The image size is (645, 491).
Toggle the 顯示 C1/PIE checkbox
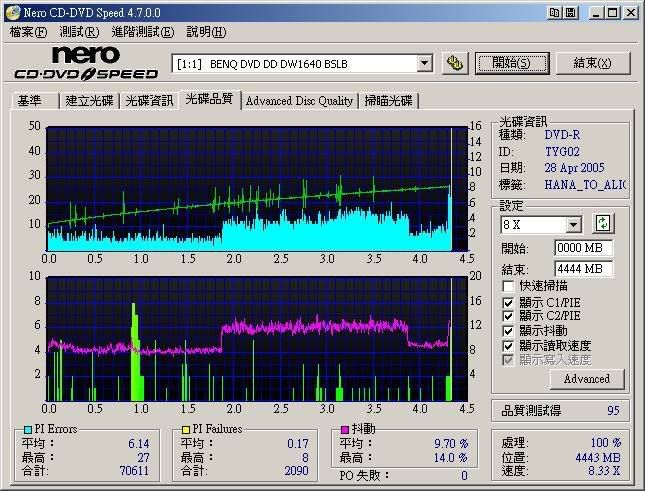pyautogui.click(x=508, y=303)
